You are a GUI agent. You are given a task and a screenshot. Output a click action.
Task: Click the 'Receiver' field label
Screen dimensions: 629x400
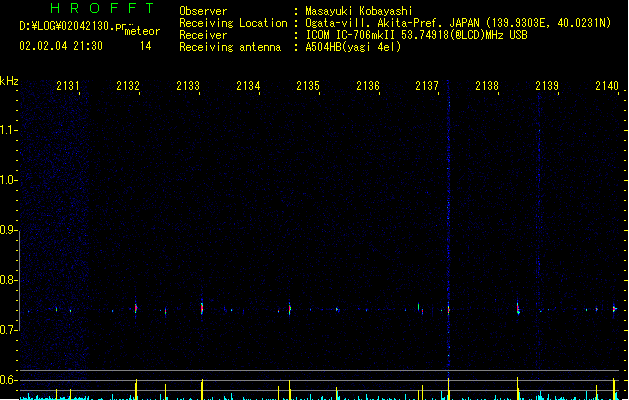click(x=203, y=35)
